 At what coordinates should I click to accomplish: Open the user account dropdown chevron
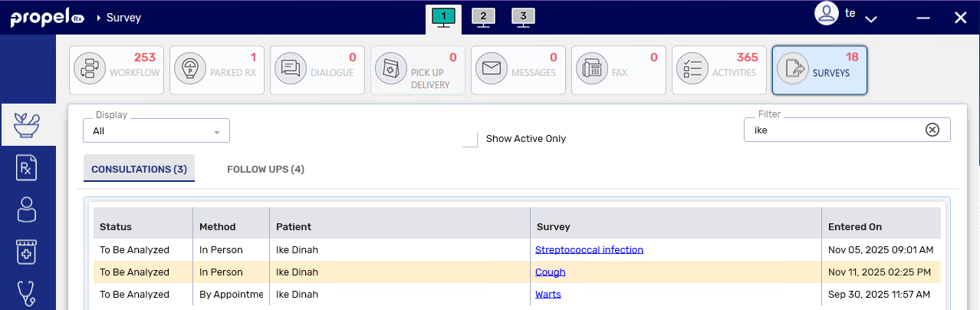(870, 18)
